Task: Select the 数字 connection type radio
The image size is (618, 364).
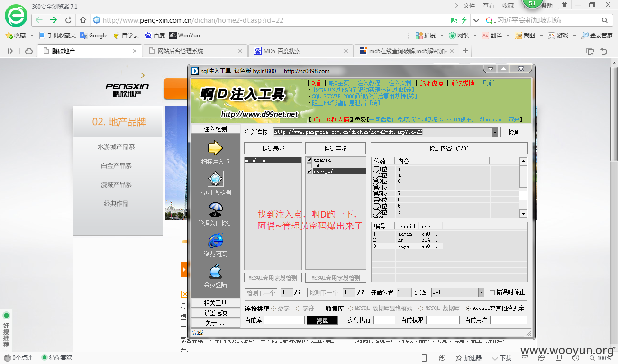Action: point(273,309)
